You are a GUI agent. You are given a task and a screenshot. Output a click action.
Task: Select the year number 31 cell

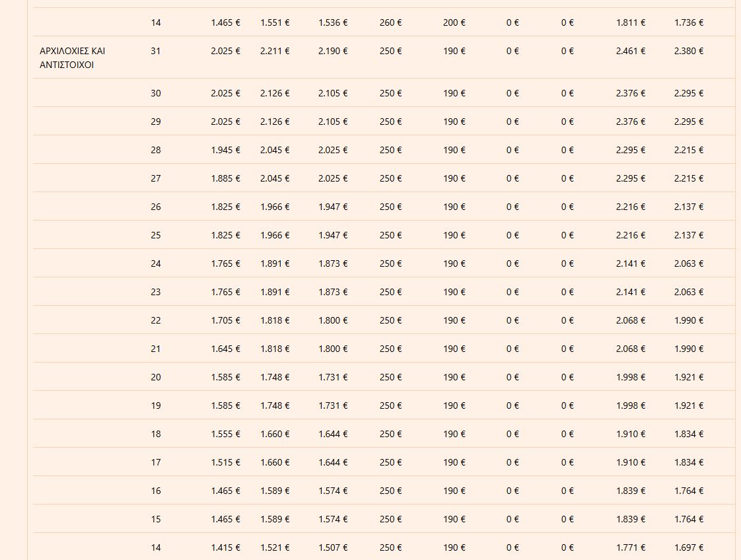tap(155, 51)
